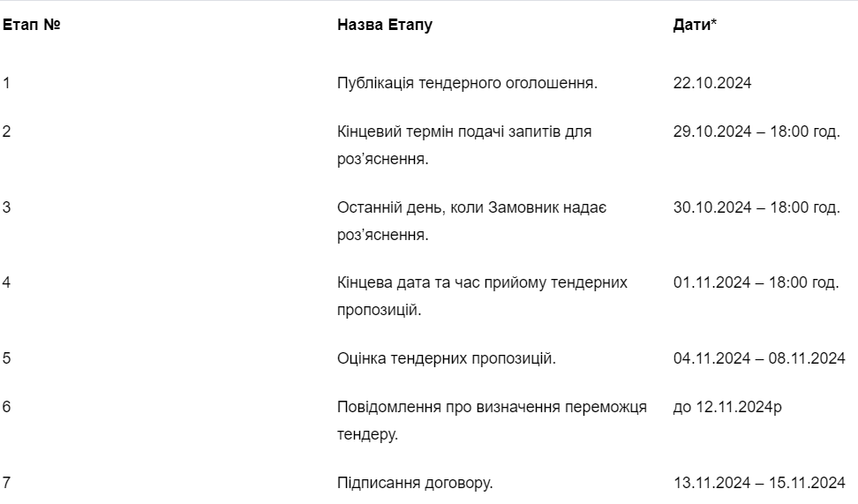Screen dimensions: 858x504
Task: Click stage number 1 in first column
Action: tap(6, 83)
